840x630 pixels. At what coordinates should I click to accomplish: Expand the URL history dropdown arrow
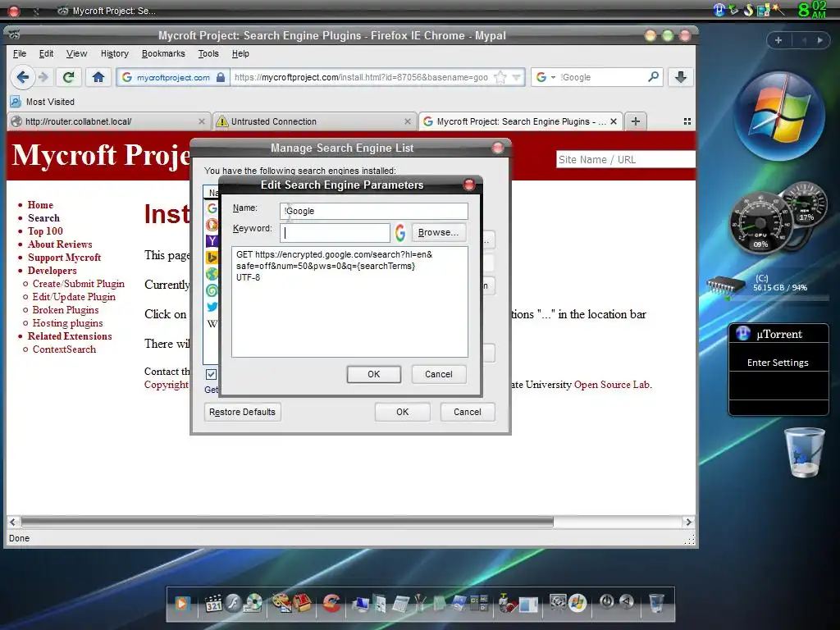click(x=516, y=77)
